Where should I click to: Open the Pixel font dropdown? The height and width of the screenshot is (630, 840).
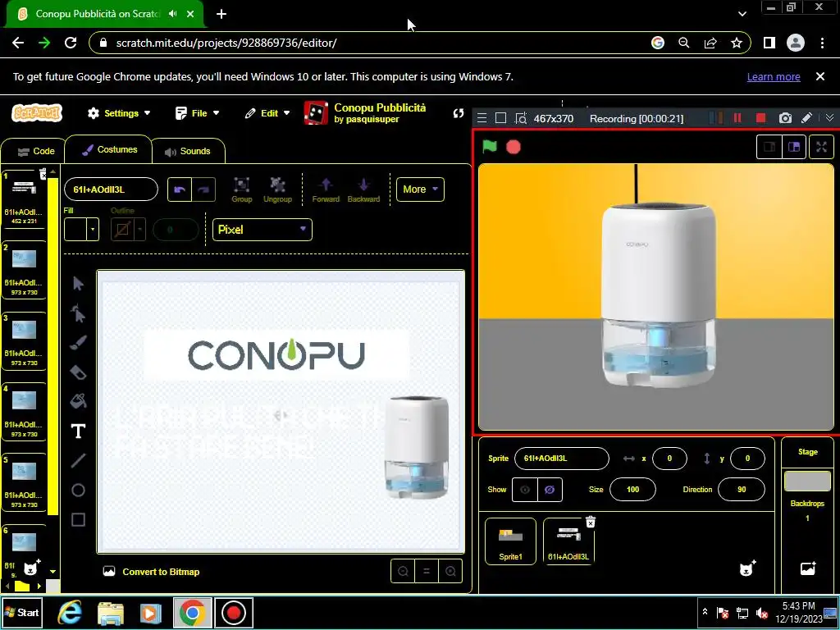262,230
